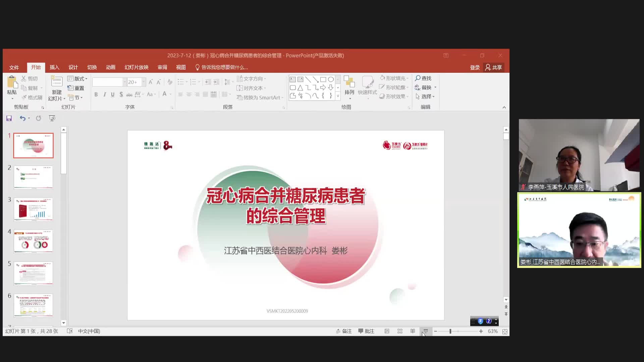Image resolution: width=644 pixels, height=362 pixels.
Task: Click the Paste clipboard icon
Action: click(x=12, y=82)
